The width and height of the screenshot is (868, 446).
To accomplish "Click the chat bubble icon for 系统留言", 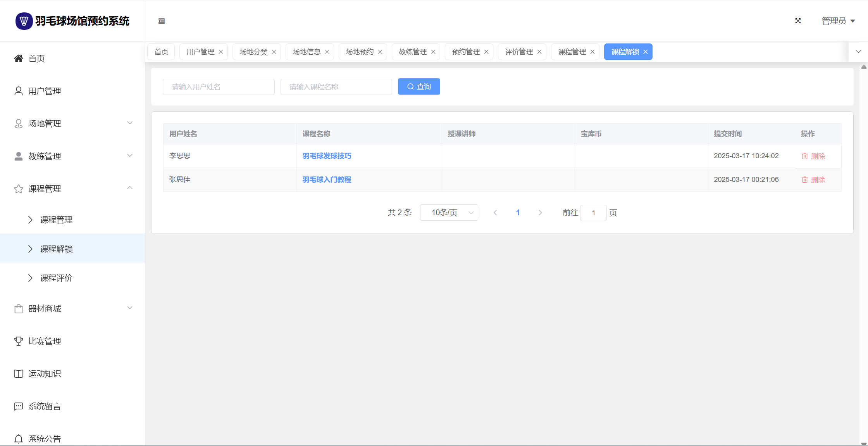I will (x=19, y=406).
